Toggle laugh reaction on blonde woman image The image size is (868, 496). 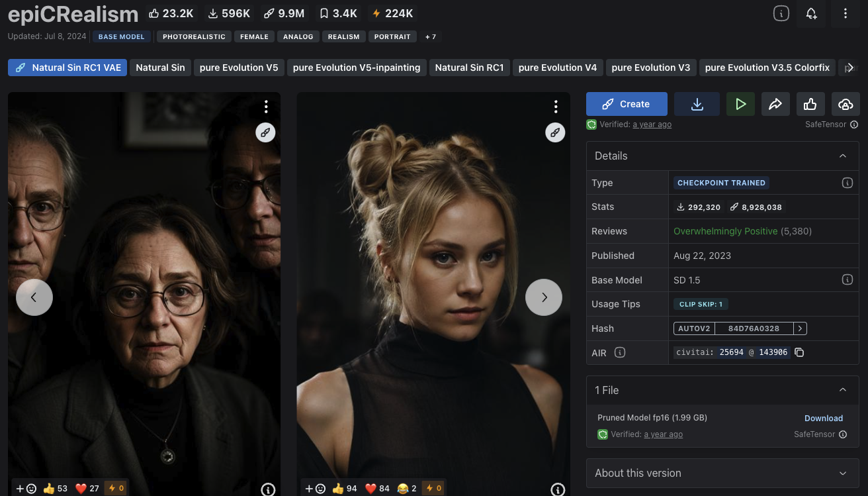[407, 488]
